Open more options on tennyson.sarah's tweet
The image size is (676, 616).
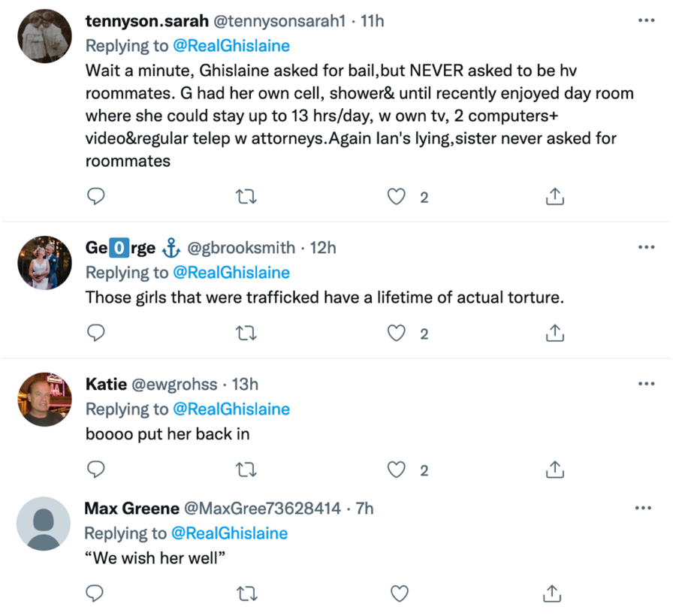pos(646,21)
